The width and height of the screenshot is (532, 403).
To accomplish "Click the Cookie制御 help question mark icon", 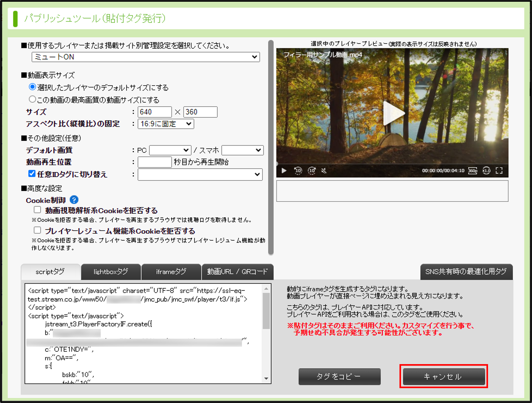I will click(x=74, y=200).
